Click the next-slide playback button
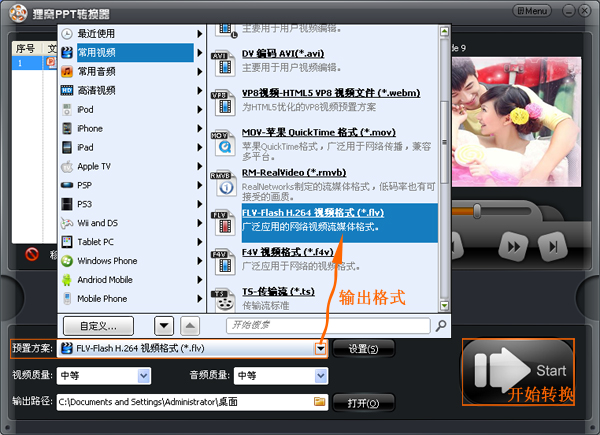This screenshot has height=435, width=600. point(553,246)
